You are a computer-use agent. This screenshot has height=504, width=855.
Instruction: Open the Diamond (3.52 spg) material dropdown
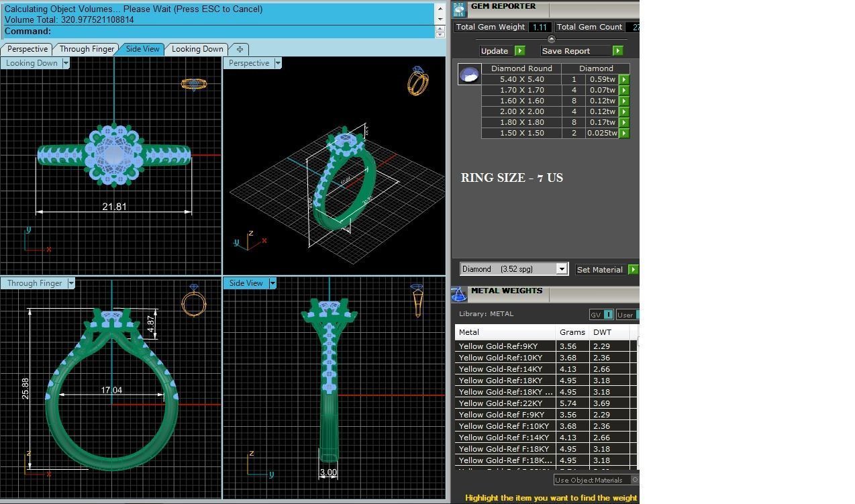pos(562,269)
